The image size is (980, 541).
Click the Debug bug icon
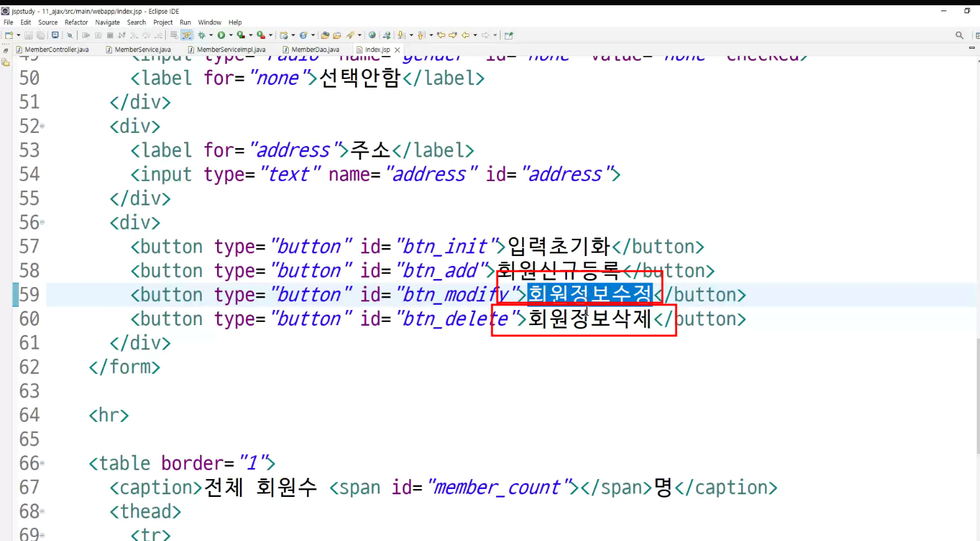pyautogui.click(x=201, y=35)
